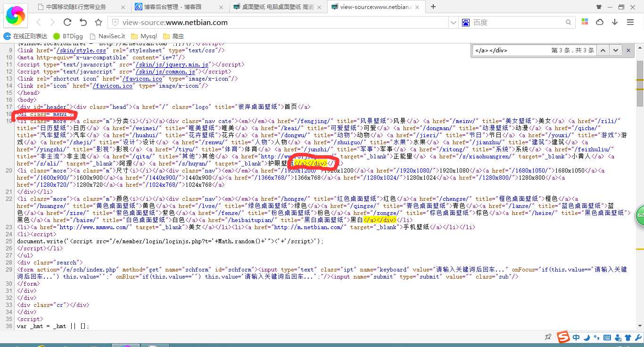Screen dimensions: 644x347
Task: Open the Sogou user account icon
Action: click(x=618, y=338)
